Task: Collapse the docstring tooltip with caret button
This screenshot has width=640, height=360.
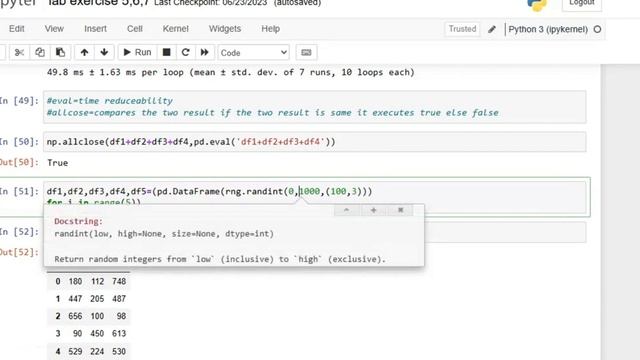Action: tap(346, 210)
